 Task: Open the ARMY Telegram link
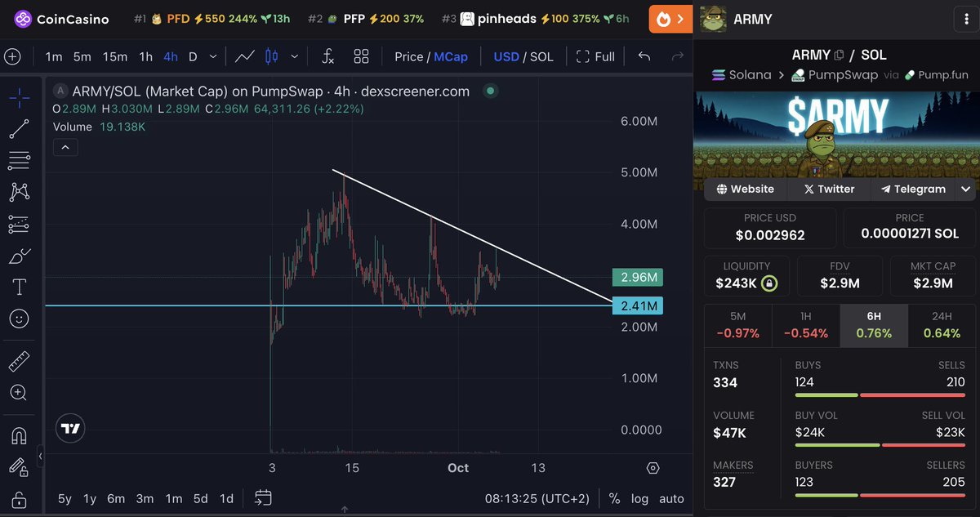click(x=912, y=189)
